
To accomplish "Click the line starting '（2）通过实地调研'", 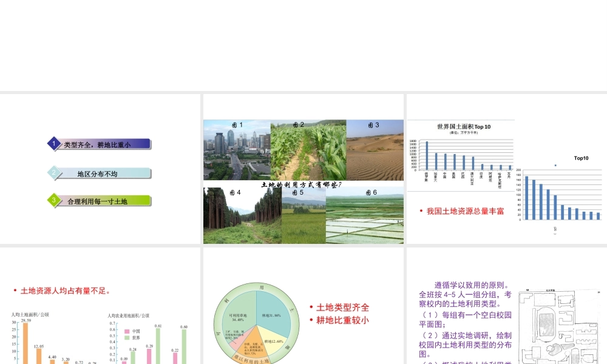I will [x=466, y=345].
